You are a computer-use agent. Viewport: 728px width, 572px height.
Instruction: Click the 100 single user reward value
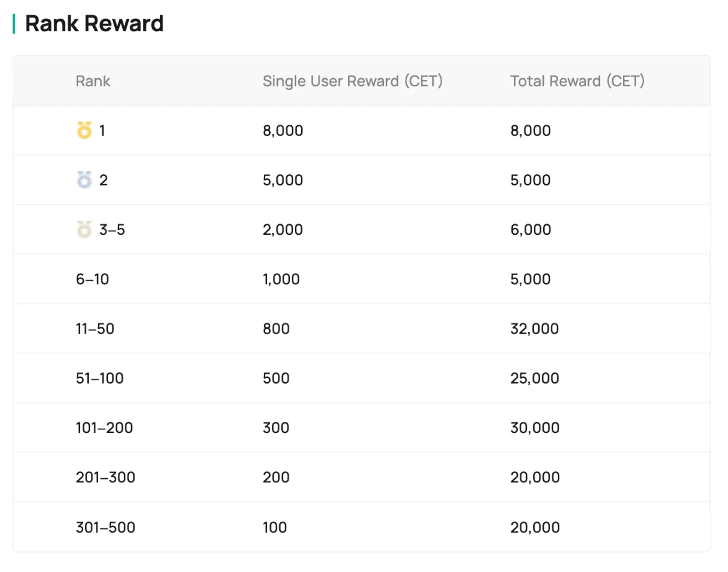point(275,527)
